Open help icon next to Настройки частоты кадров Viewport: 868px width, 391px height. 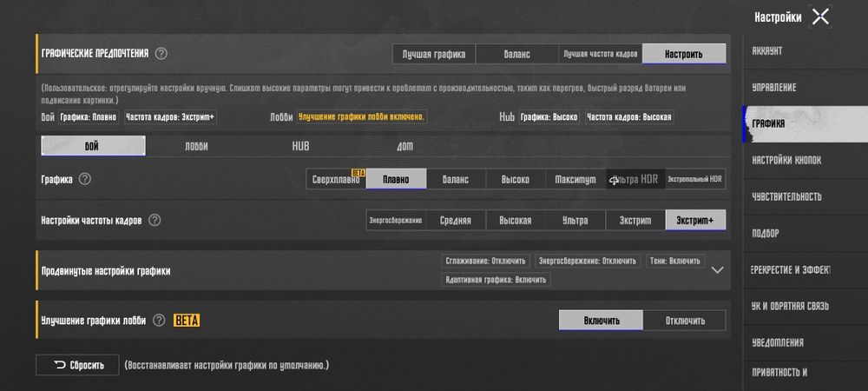[155, 220]
